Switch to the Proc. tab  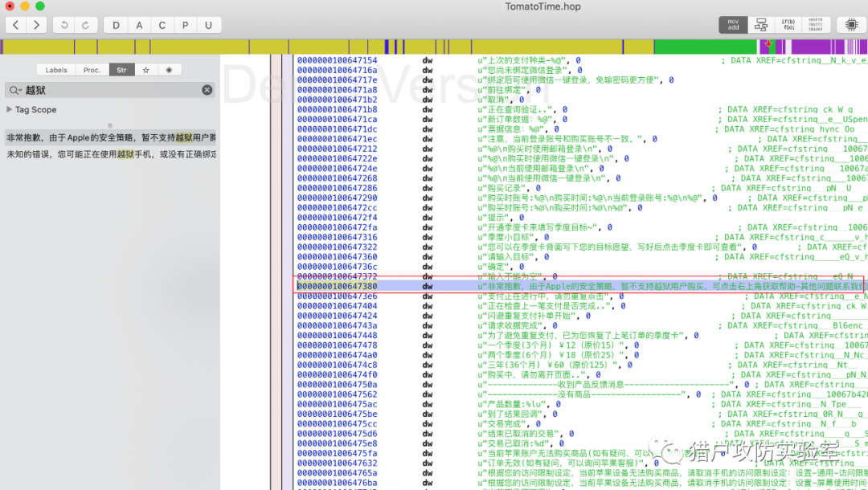92,70
